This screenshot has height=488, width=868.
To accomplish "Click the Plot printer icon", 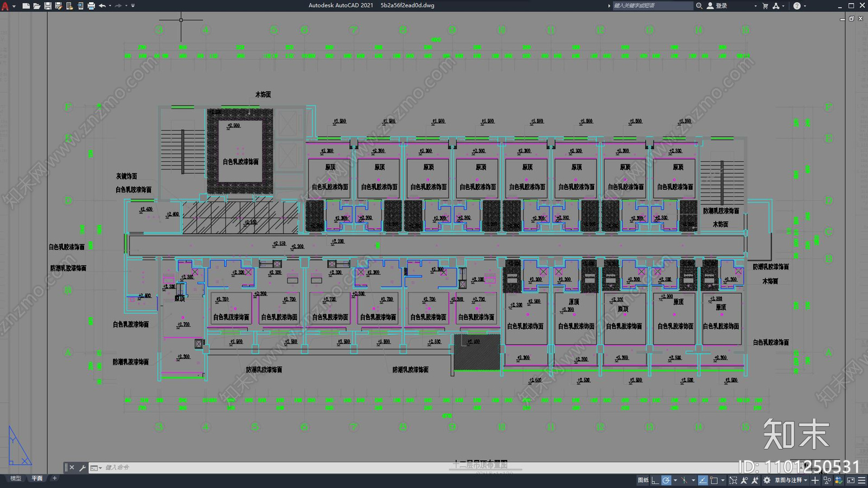I will 91,6.
